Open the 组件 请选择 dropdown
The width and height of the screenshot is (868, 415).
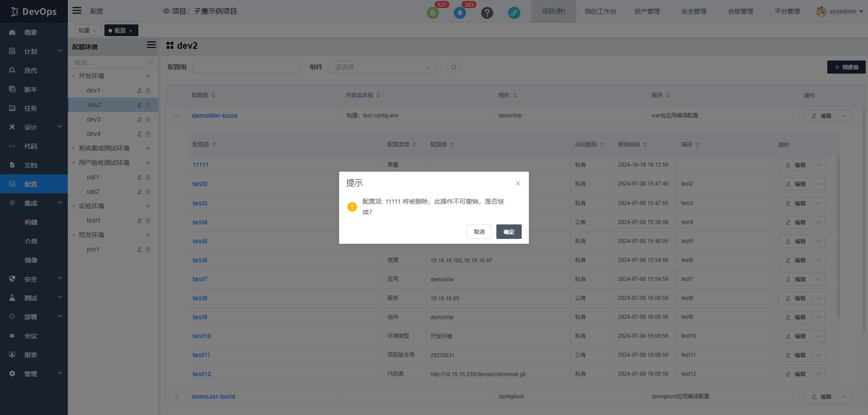point(382,67)
